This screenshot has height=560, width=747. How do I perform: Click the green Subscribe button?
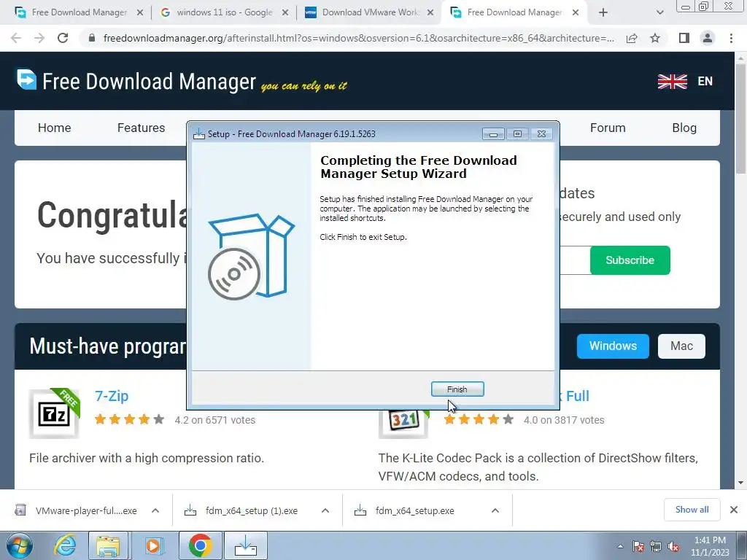pyautogui.click(x=630, y=260)
